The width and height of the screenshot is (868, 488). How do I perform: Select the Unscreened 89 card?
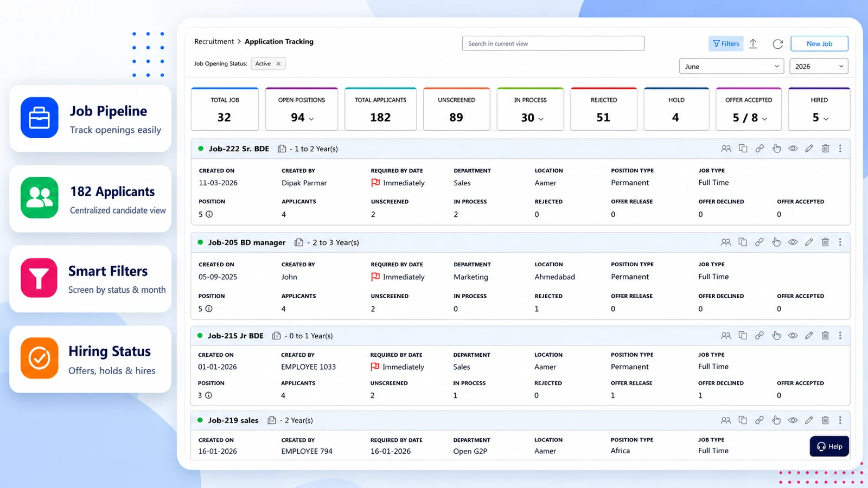456,109
